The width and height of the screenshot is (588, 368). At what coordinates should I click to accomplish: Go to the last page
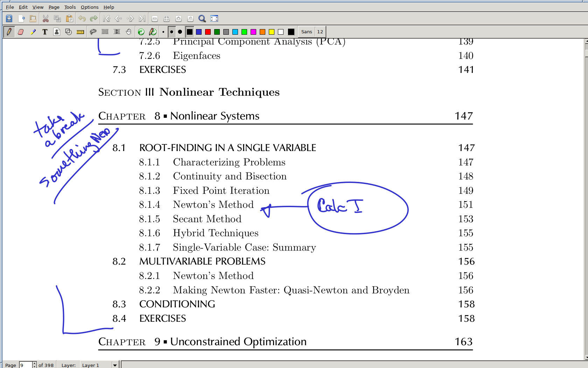point(142,19)
